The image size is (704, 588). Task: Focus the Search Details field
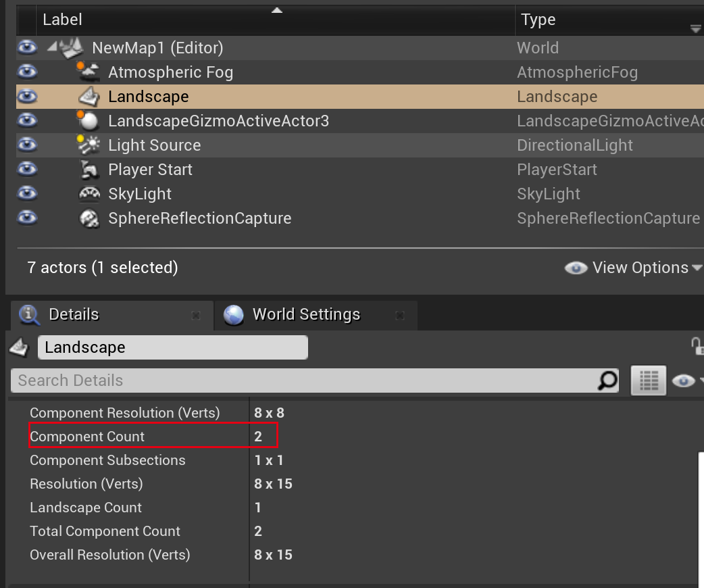click(315, 381)
